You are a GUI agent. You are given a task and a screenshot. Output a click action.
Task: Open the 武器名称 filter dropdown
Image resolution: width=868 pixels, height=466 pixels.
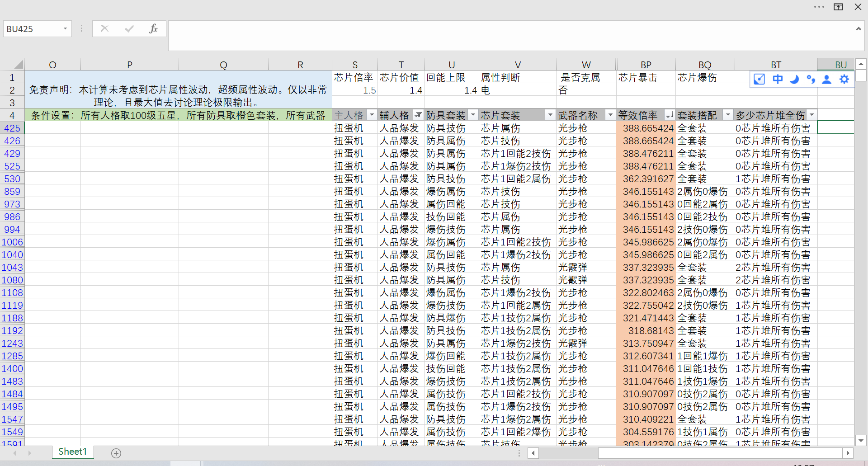coord(610,115)
